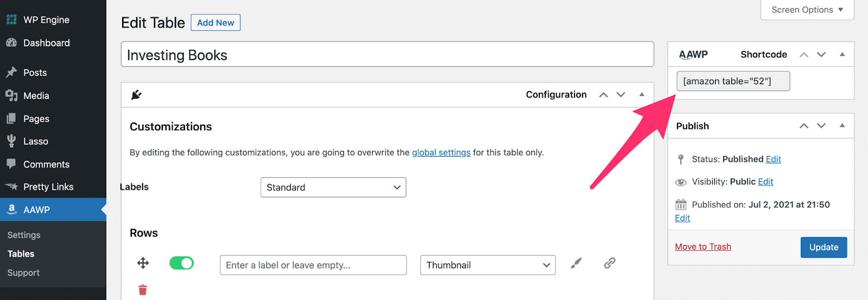The image size is (868, 300).
Task: Move Publish panel up
Action: [804, 126]
